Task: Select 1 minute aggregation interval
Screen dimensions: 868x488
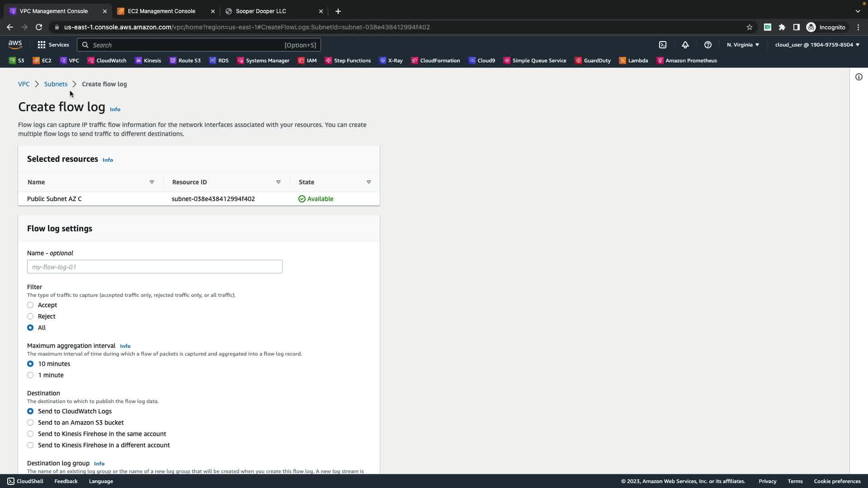Action: pyautogui.click(x=30, y=375)
